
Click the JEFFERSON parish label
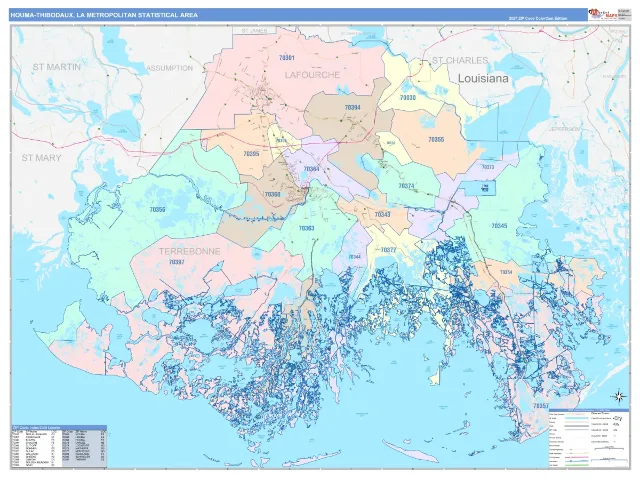564,129
